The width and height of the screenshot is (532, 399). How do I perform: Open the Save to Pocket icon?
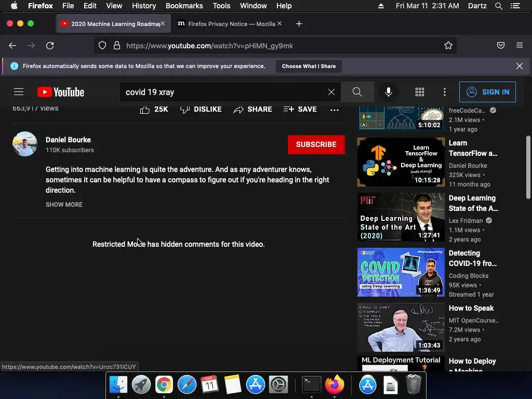(500, 46)
